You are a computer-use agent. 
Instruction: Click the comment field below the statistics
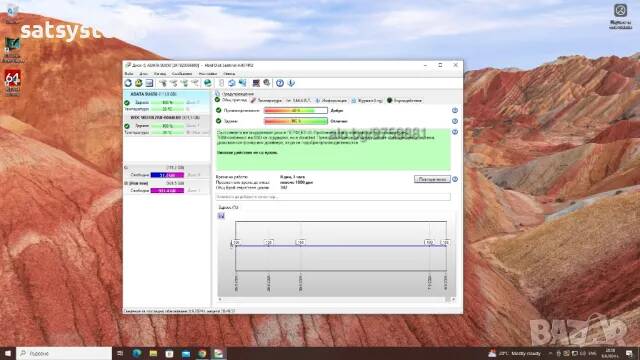point(333,197)
